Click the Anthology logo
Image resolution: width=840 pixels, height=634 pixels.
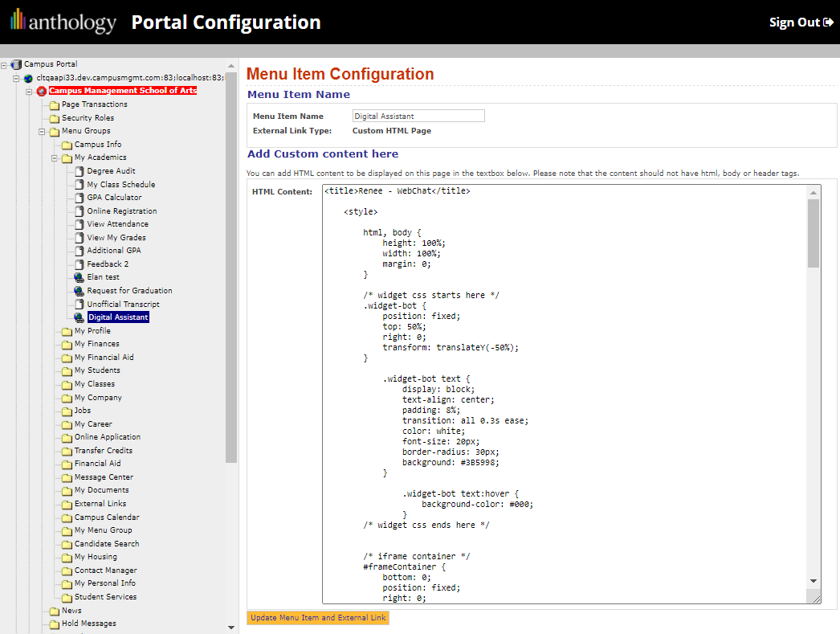63,22
